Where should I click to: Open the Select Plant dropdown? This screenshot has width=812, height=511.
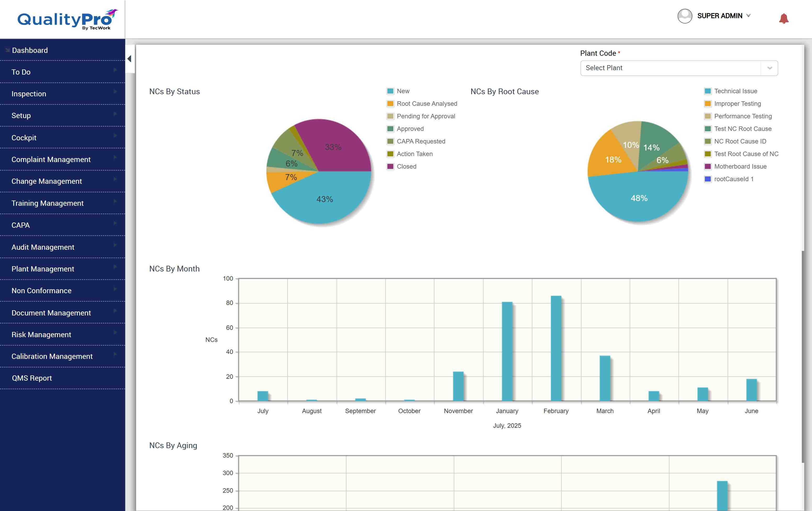click(678, 68)
